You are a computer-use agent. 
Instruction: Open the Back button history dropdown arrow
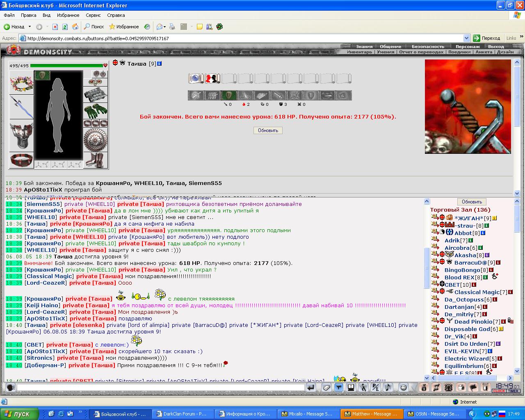pos(30,27)
